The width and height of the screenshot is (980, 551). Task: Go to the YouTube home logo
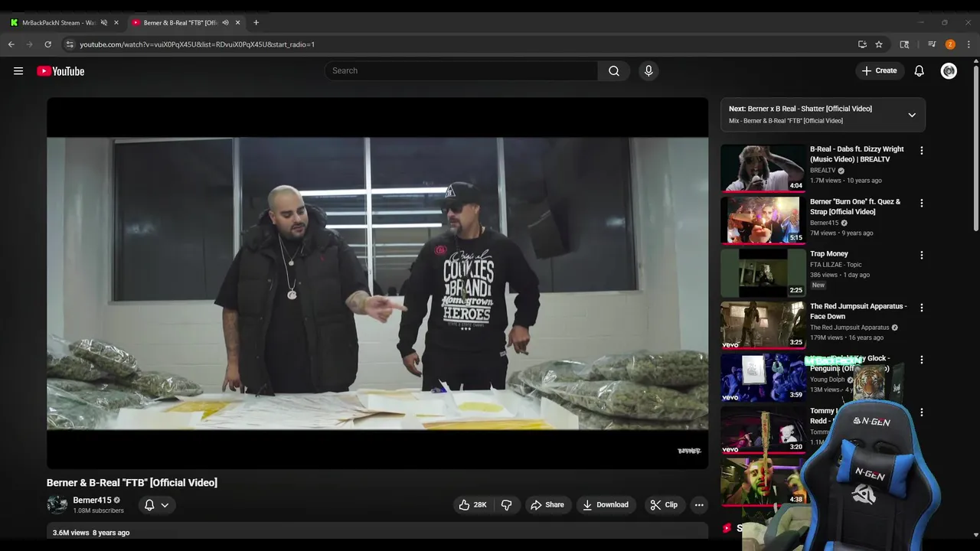60,71
